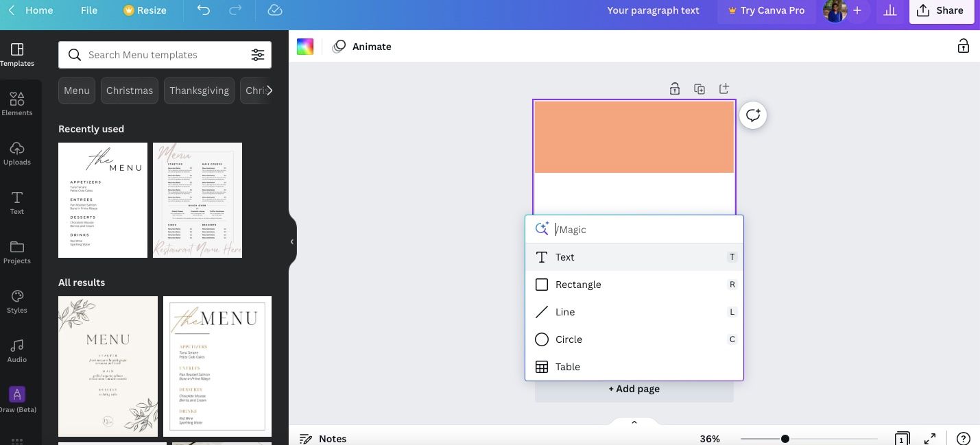980x445 pixels.
Task: Open the Resize option
Action: [146, 10]
